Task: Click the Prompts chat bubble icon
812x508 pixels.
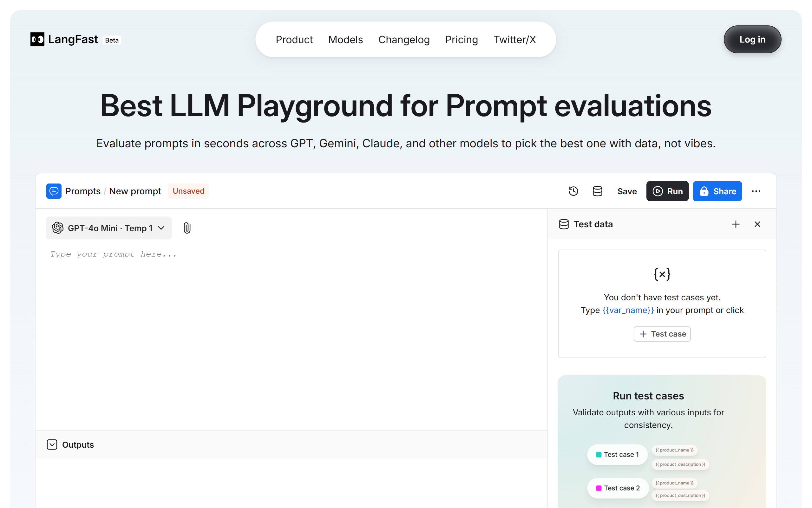Action: (54, 191)
